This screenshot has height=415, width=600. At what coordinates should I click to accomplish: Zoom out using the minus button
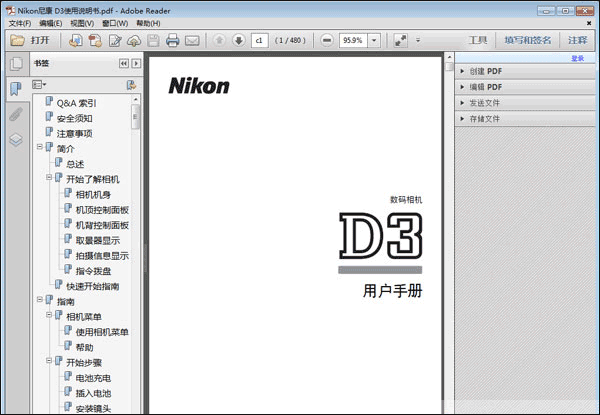[327, 41]
